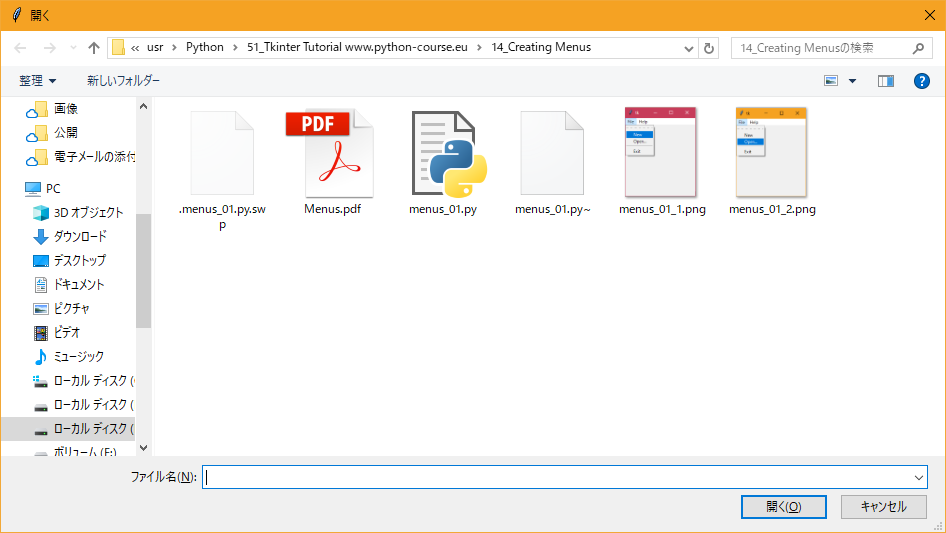Open the view mode options dropdown arrow

pyautogui.click(x=852, y=81)
